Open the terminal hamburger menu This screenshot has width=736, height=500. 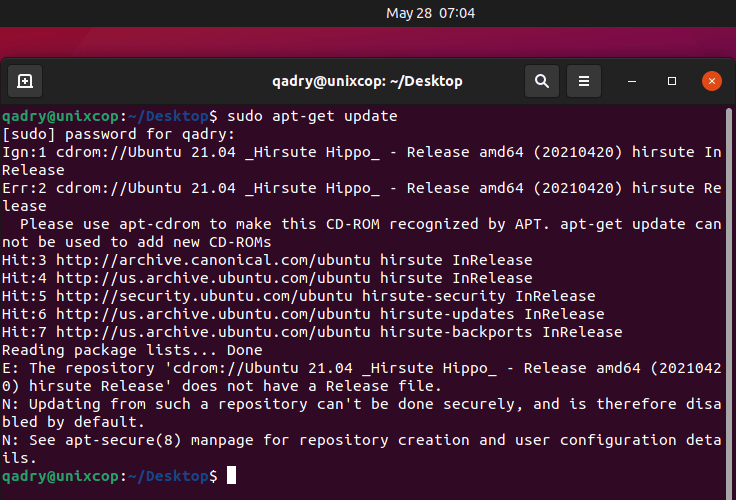pos(583,81)
